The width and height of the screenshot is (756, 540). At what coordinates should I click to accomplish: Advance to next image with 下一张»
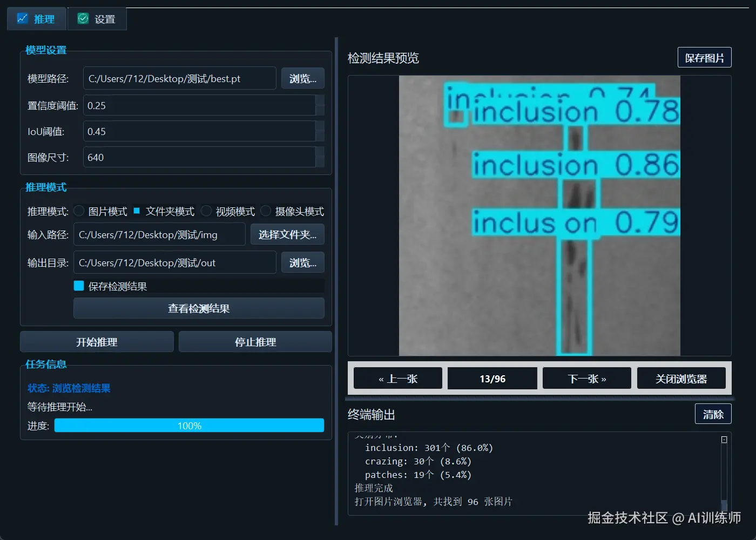(586, 378)
